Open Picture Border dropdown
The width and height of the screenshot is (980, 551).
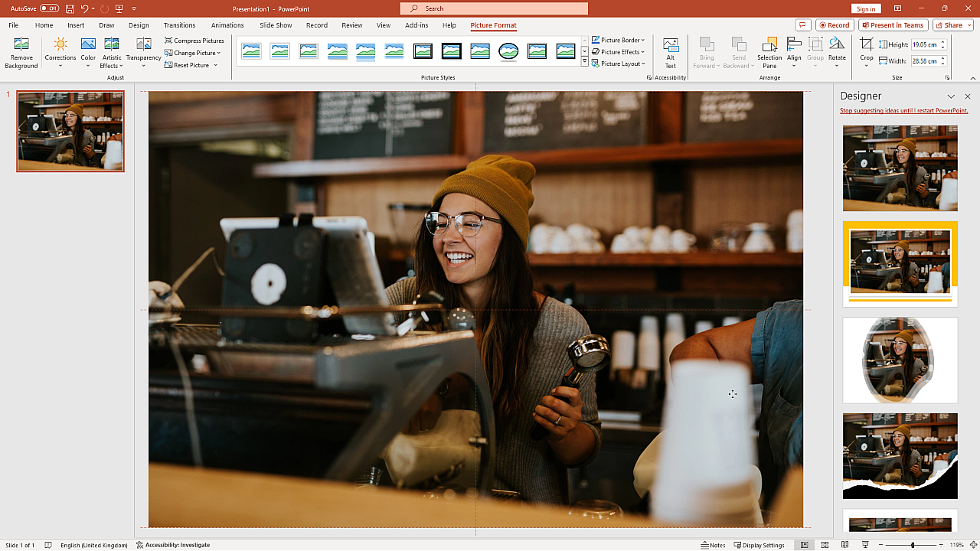pos(619,40)
